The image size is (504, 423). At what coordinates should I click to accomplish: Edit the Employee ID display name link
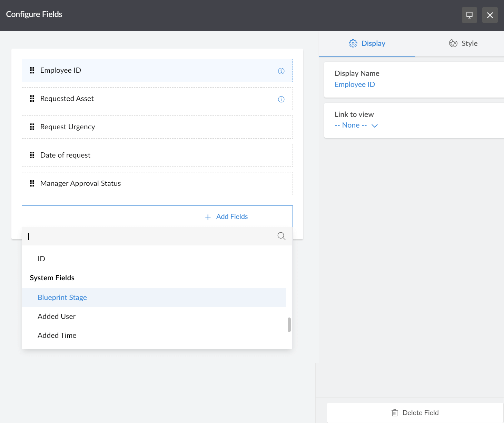[x=355, y=84]
